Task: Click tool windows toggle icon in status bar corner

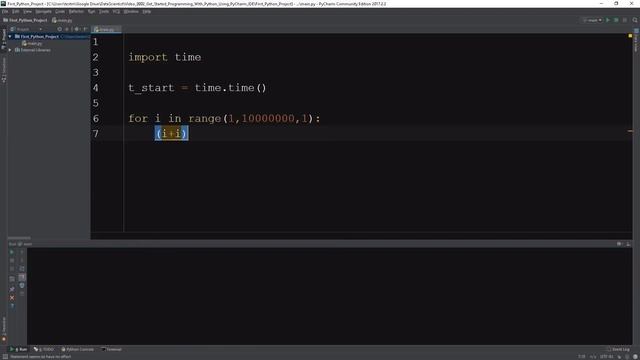Action: click(4, 357)
